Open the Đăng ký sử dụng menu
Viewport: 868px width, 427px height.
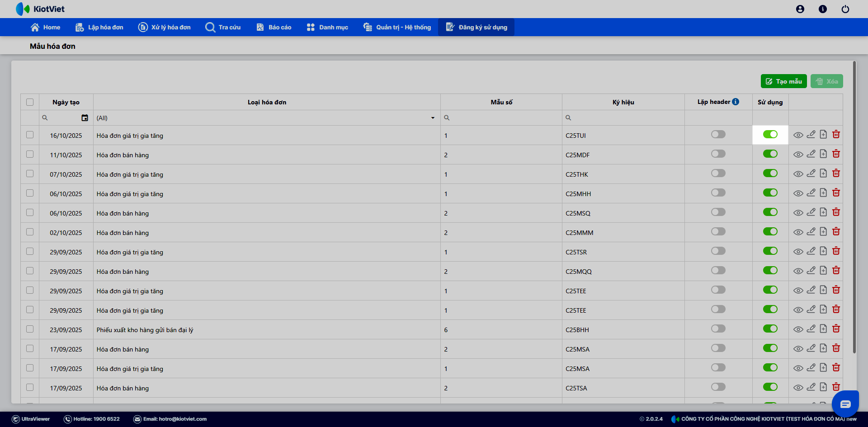(476, 27)
